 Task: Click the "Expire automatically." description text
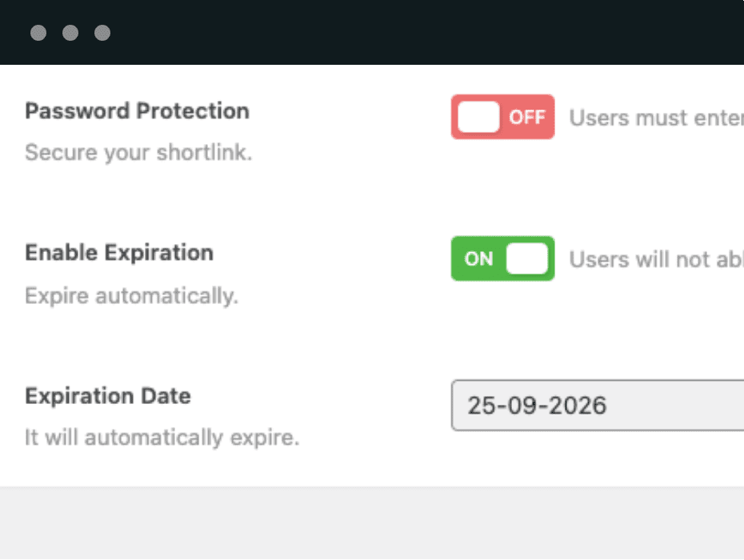tap(131, 296)
